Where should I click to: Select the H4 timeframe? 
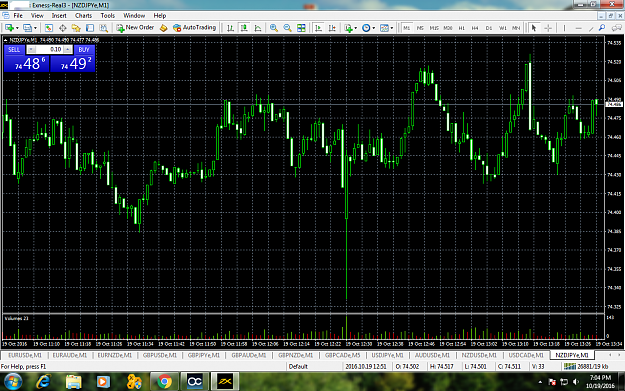(475, 28)
